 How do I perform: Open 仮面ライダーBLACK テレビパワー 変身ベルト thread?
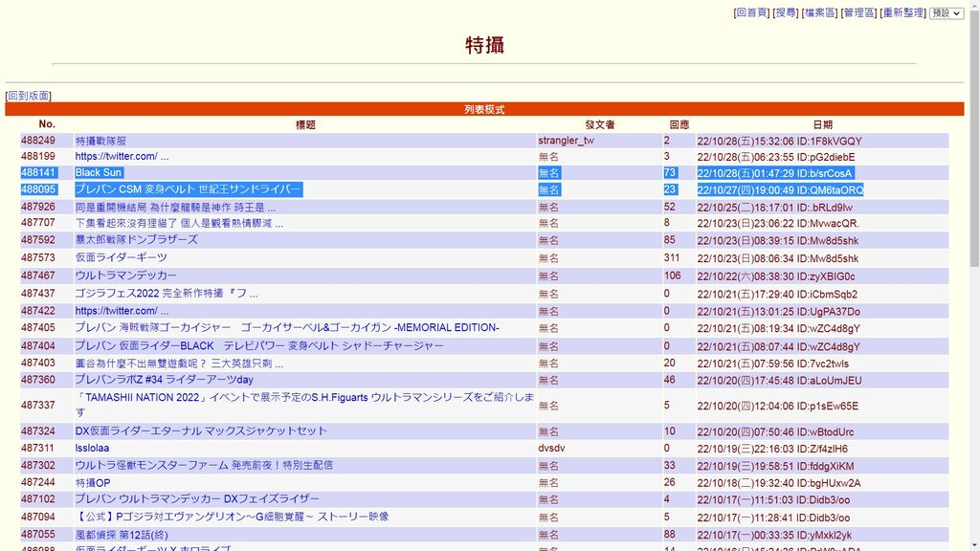point(259,346)
